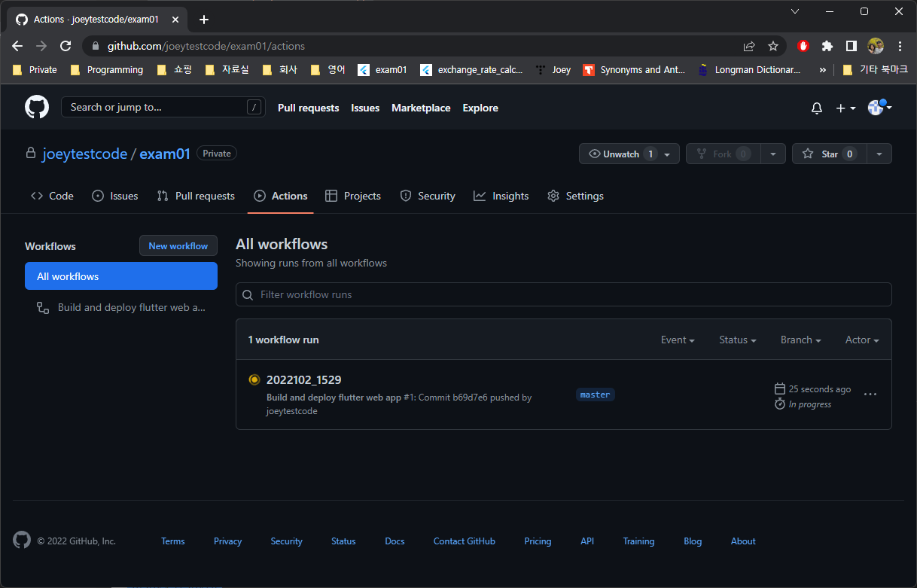917x588 pixels.
Task: Open the Security tab
Action: point(428,196)
